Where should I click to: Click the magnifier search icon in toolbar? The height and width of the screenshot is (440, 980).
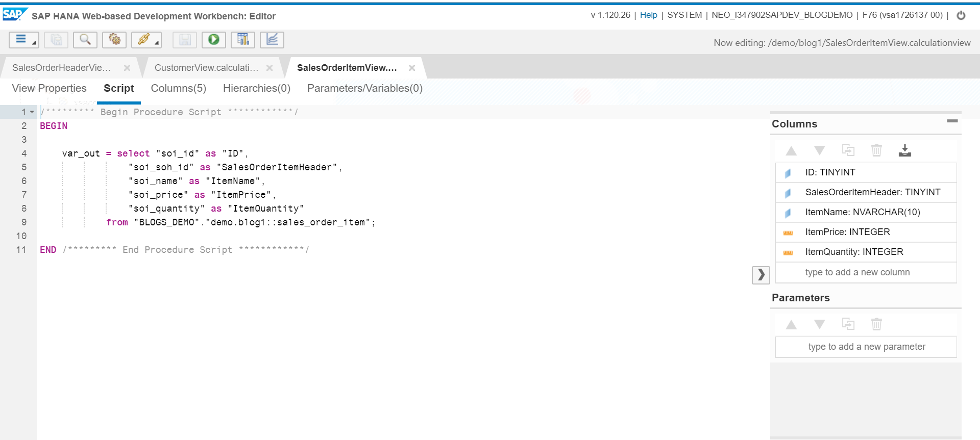click(x=85, y=40)
